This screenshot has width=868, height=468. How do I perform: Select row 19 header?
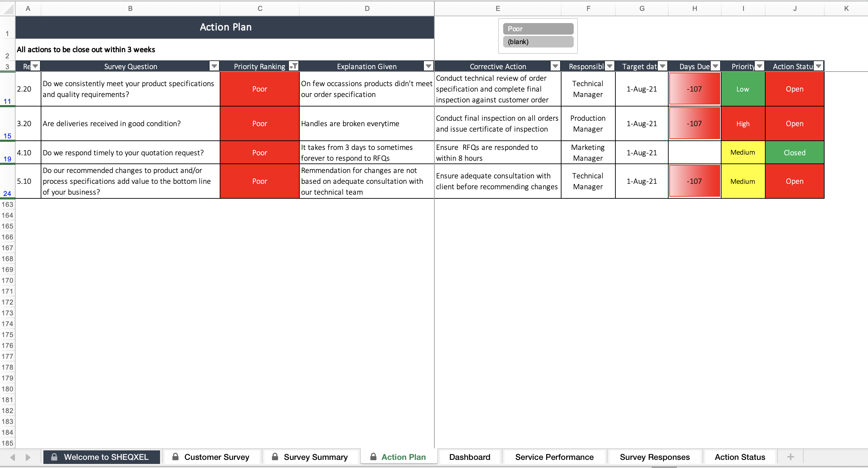[x=7, y=153]
